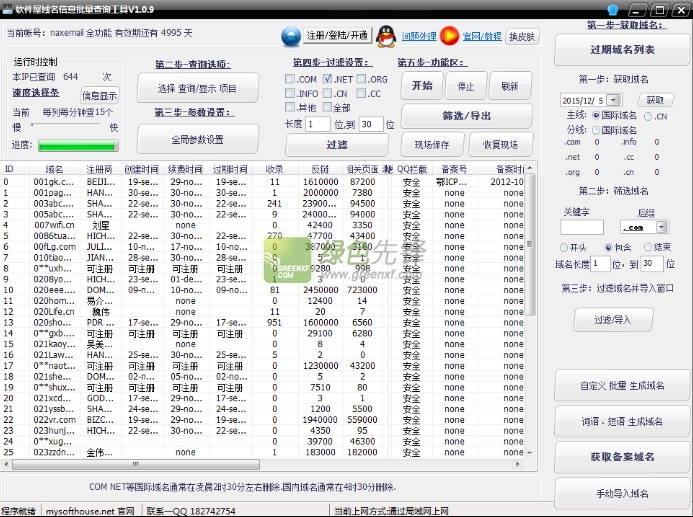
Task: Click the 速度选择条 link
Action: [x=35, y=92]
